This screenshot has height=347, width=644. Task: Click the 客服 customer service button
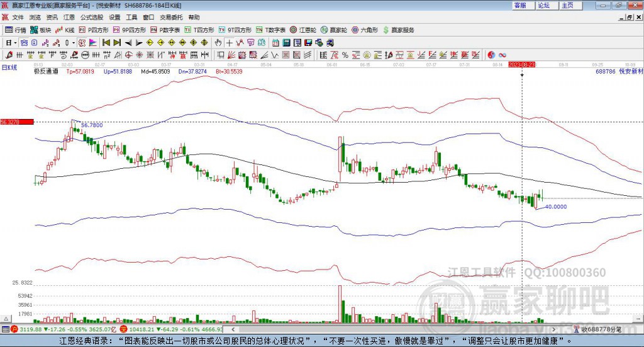click(x=520, y=5)
